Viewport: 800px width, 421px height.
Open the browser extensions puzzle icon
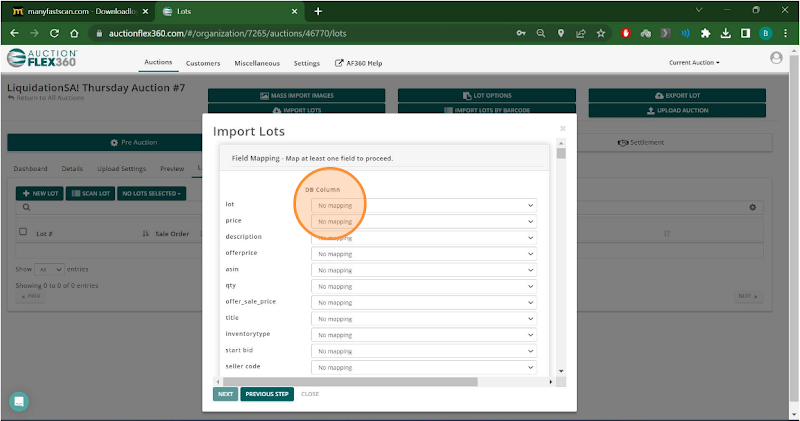706,33
